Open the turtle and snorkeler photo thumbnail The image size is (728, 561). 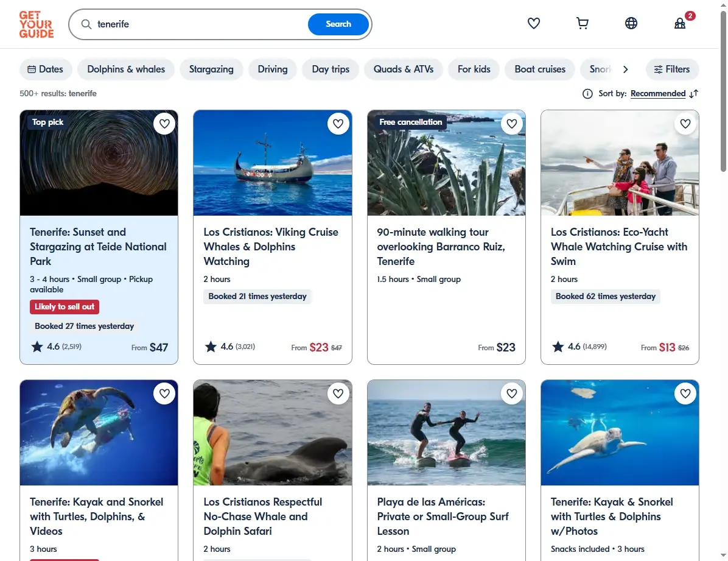point(99,432)
